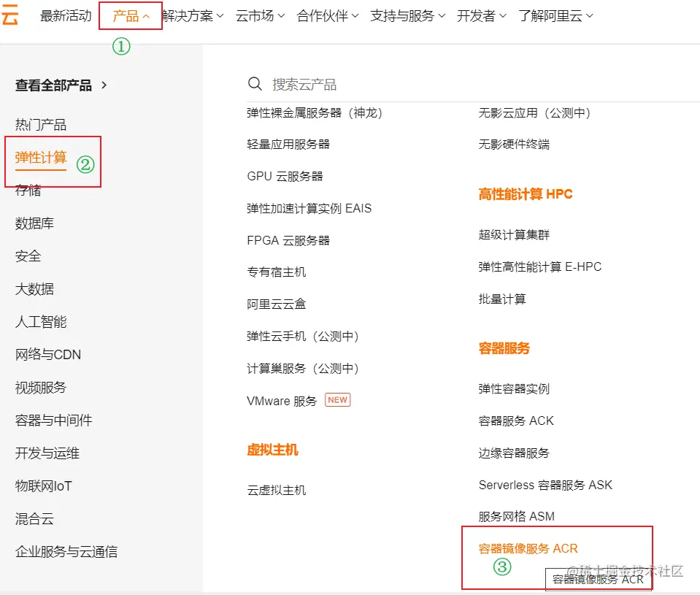This screenshot has height=595, width=700.
Task: Expand the 解决方案 dropdown
Action: point(193,15)
